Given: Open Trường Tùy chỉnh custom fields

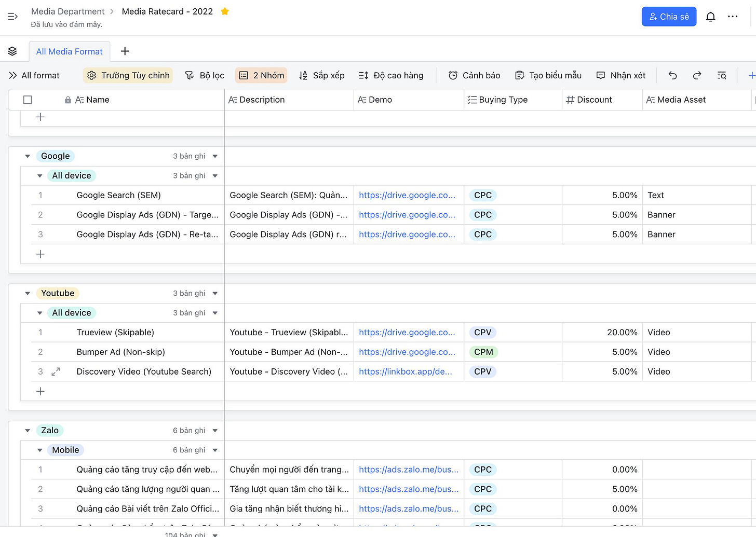Looking at the screenshot, I should 128,75.
